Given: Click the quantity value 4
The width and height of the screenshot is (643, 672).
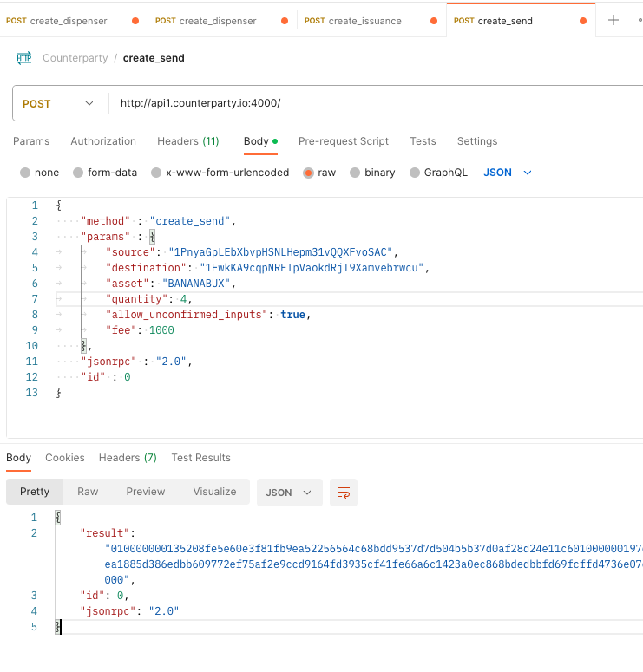Looking at the screenshot, I should tap(183, 298).
